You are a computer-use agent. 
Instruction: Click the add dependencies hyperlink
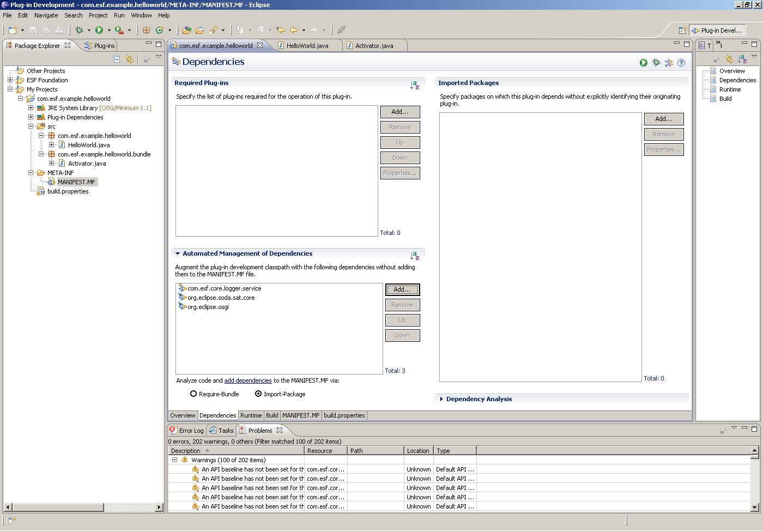248,380
